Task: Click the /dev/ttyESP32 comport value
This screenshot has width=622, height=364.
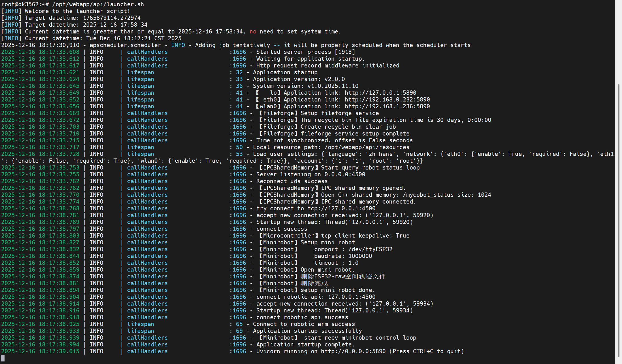Action: 370,249
